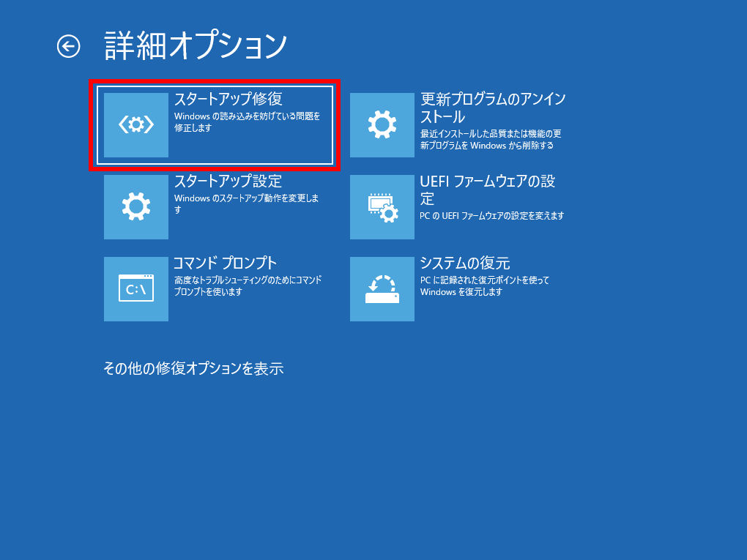Click text 'Windows の読み込みを妨げている問題を修正します'
The image size is (747, 560).
point(248,122)
